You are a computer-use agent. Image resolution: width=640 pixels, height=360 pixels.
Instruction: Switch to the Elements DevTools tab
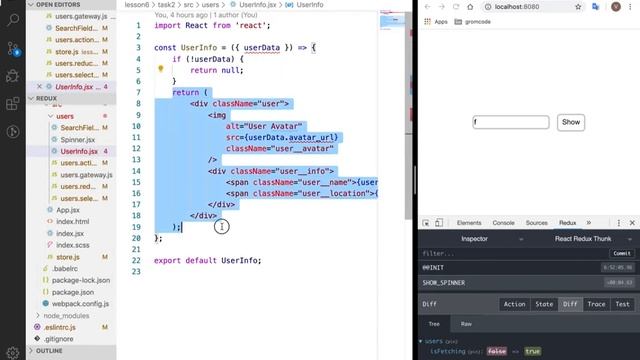pos(469,223)
